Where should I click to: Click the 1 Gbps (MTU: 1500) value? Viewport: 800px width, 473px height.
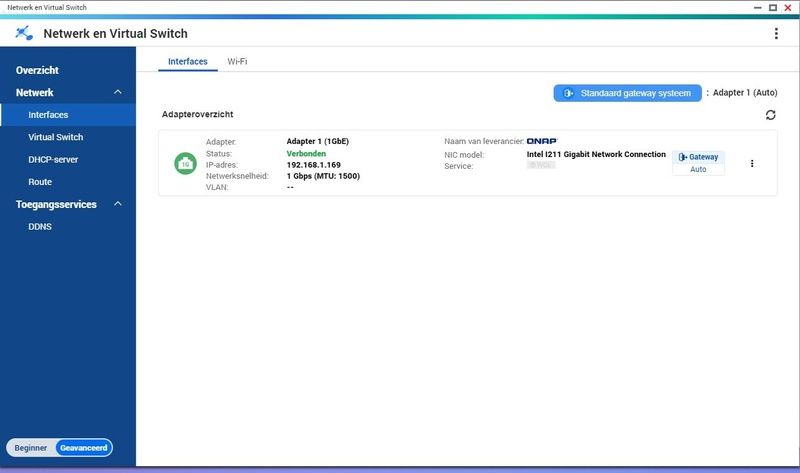(323, 176)
